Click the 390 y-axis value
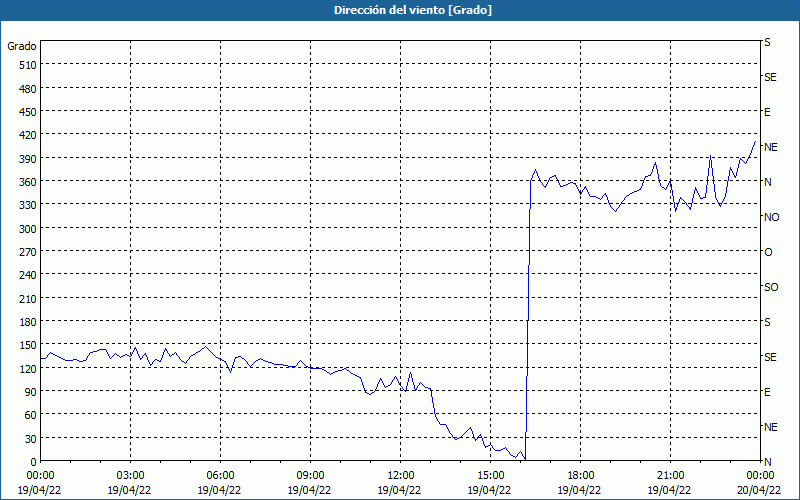This screenshot has width=800, height=500. pyautogui.click(x=28, y=159)
